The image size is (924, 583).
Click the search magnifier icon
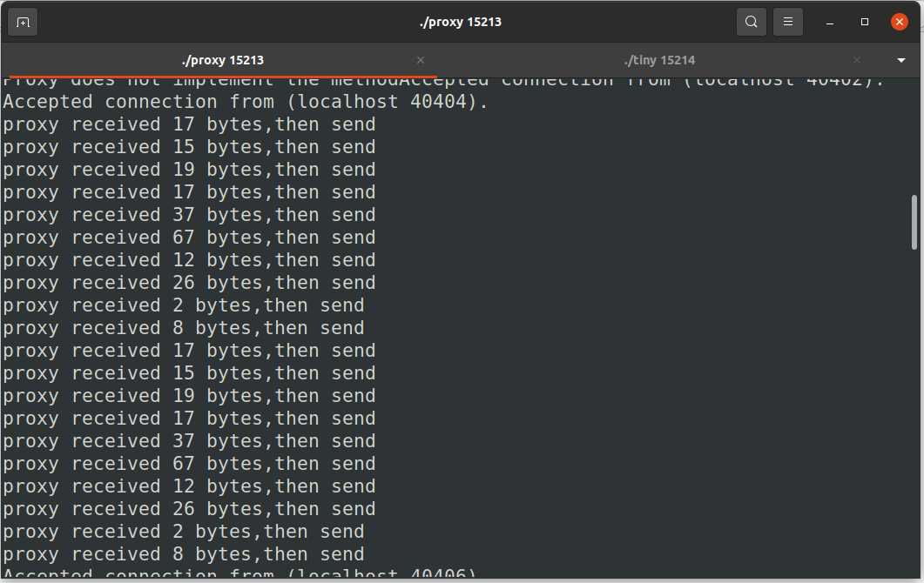tap(751, 22)
